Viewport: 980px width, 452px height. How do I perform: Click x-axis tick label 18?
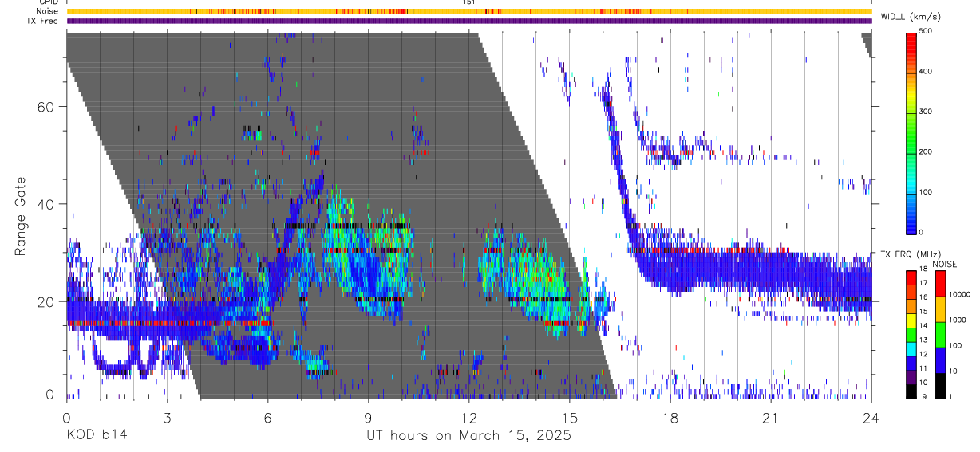[670, 418]
